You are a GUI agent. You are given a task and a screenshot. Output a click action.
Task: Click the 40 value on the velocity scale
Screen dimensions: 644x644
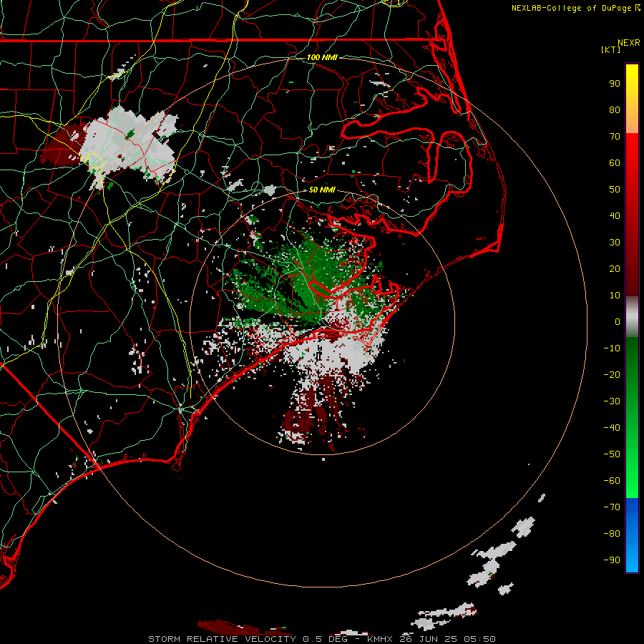pos(615,216)
